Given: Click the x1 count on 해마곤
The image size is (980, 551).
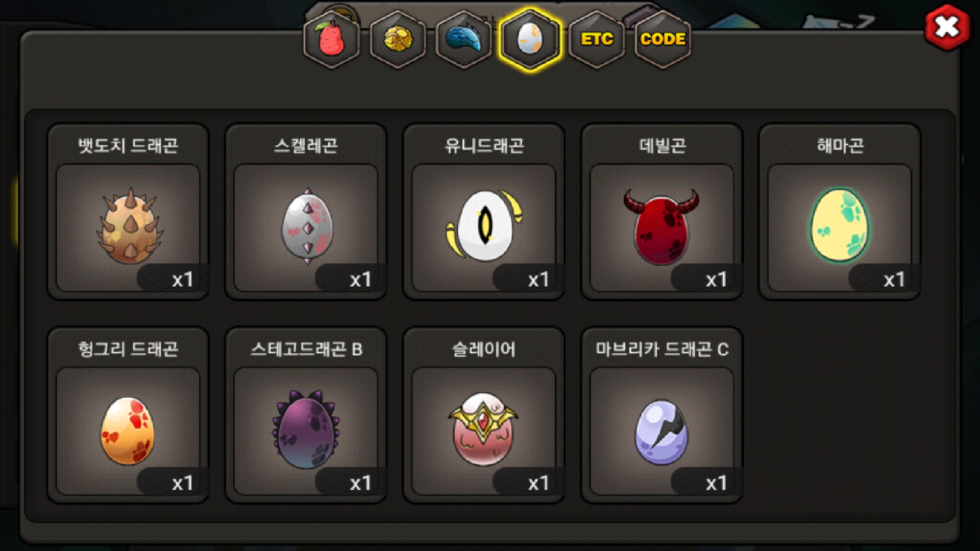Looking at the screenshot, I should click(894, 280).
